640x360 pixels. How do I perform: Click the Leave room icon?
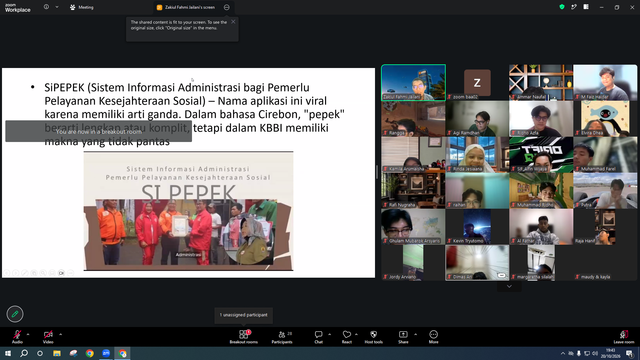pos(624,334)
